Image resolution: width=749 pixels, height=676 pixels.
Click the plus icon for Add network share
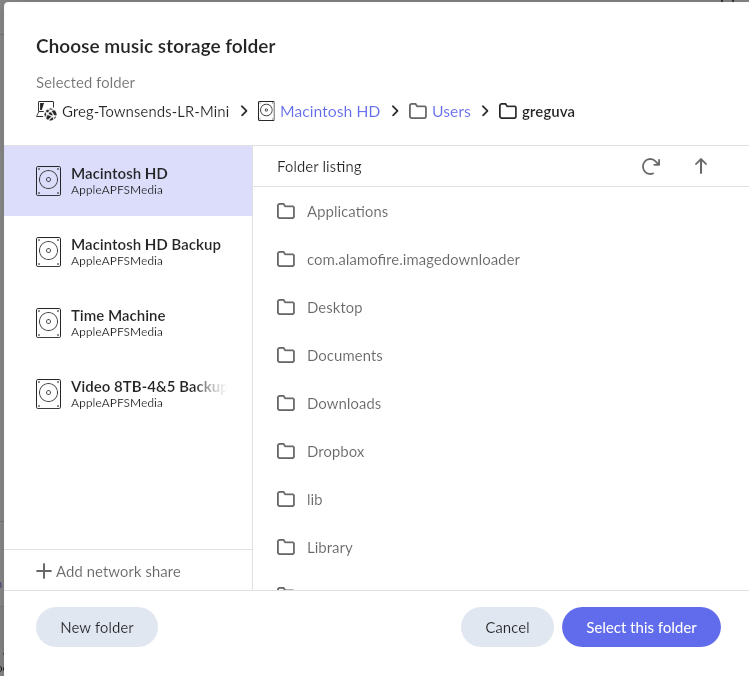44,571
